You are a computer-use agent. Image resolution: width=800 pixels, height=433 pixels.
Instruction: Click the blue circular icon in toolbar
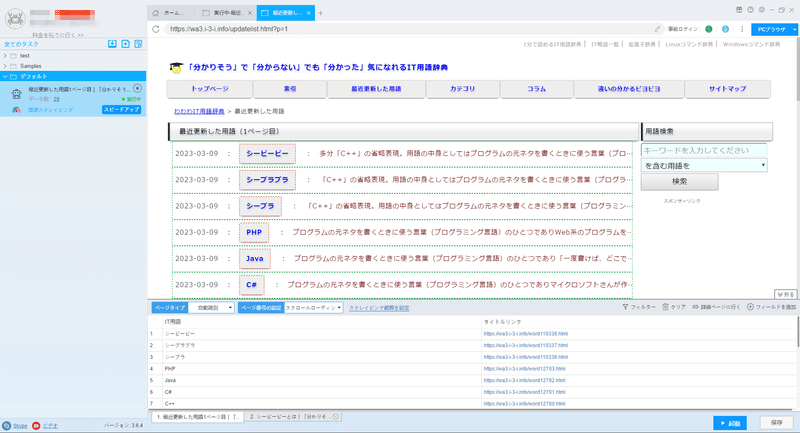[725, 29]
